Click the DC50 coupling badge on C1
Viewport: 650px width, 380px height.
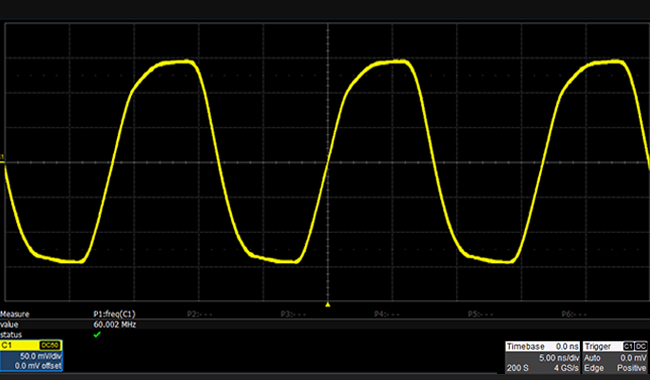(50, 346)
